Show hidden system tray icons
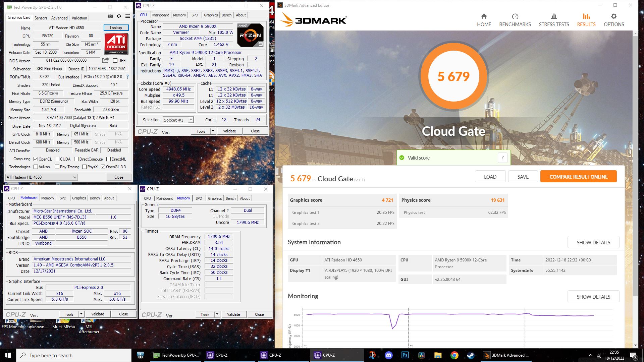The image size is (644, 362). click(590, 355)
